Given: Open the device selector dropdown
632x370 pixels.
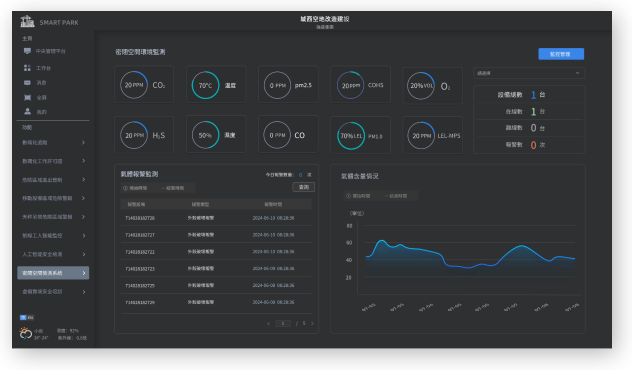Looking at the screenshot, I should (x=529, y=73).
